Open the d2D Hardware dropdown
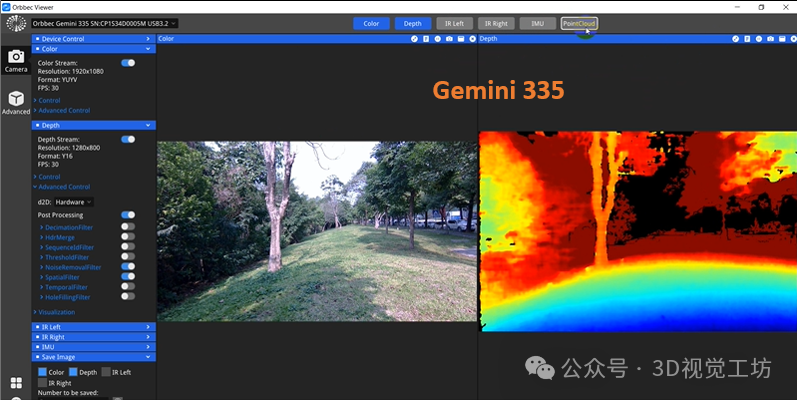 click(x=74, y=202)
